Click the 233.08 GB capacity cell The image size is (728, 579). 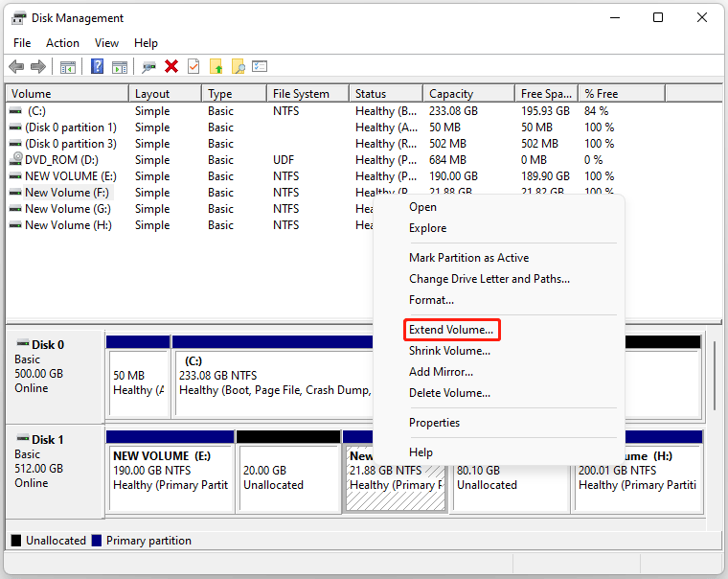pyautogui.click(x=453, y=111)
